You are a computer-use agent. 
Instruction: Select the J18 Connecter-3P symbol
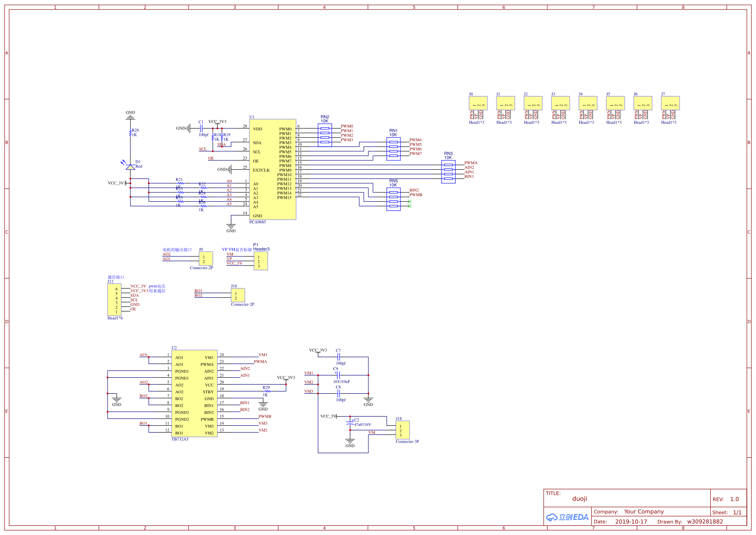[403, 430]
